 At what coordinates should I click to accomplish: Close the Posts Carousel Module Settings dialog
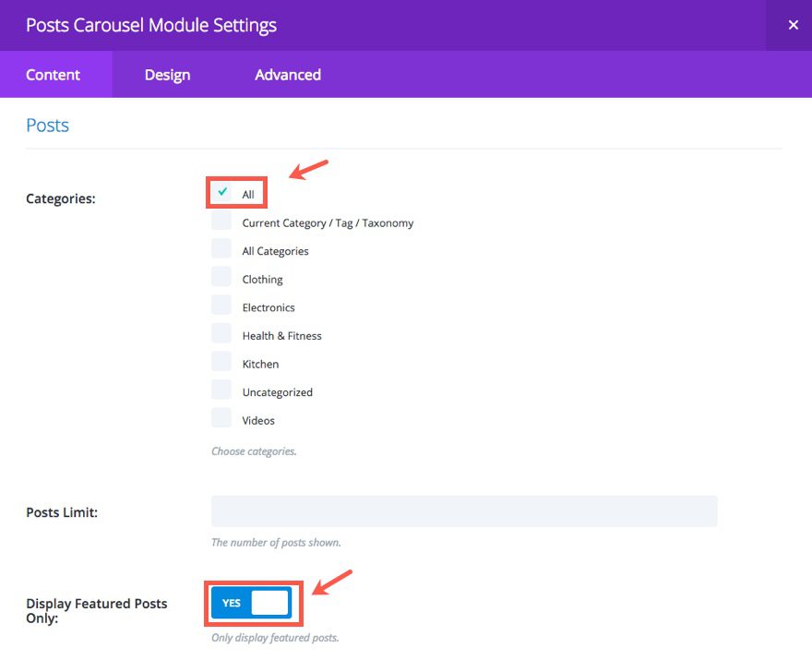click(793, 25)
